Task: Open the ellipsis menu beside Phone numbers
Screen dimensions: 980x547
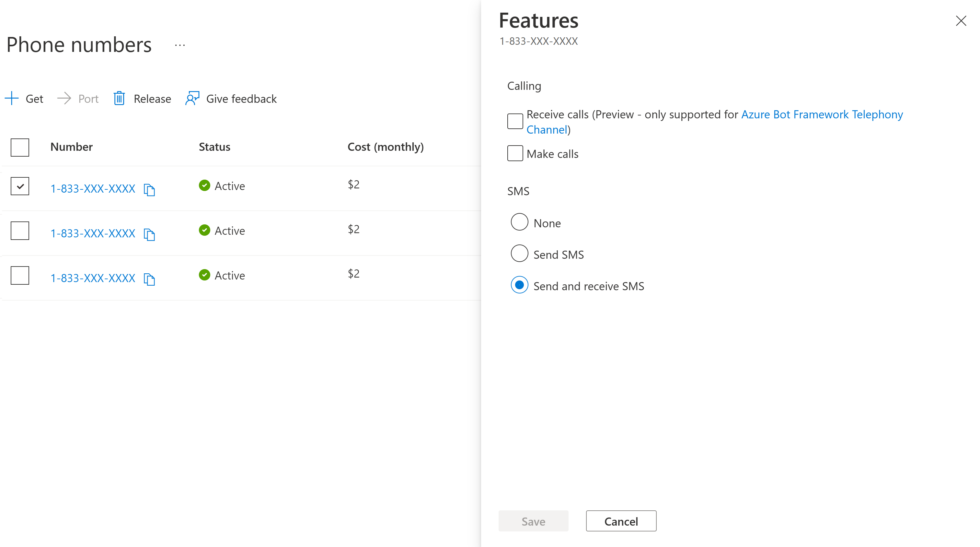Action: click(x=180, y=45)
